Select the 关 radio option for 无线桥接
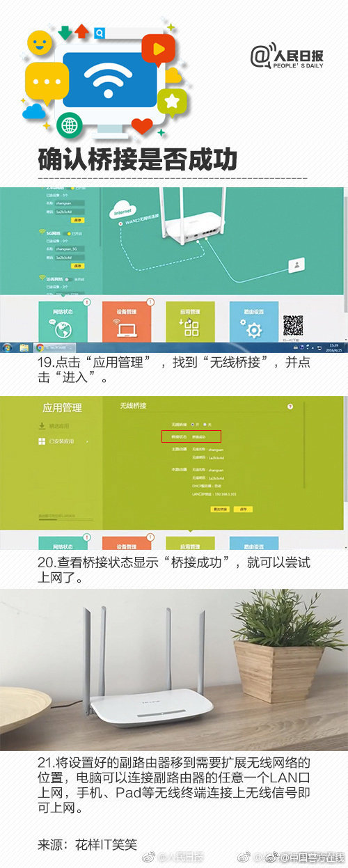348x868 pixels. [x=206, y=423]
